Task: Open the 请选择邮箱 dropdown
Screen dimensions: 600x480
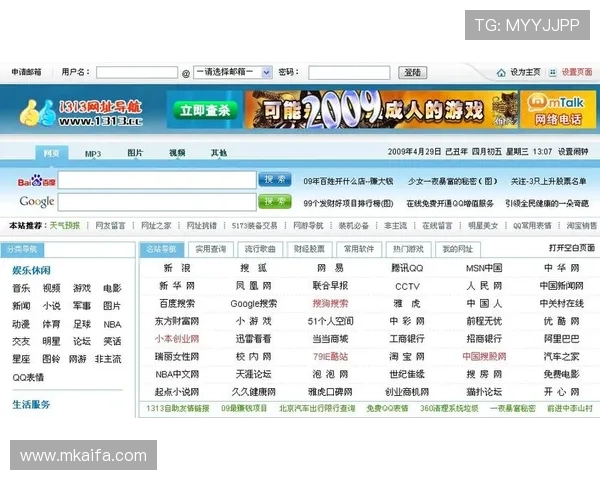Action: coord(233,72)
